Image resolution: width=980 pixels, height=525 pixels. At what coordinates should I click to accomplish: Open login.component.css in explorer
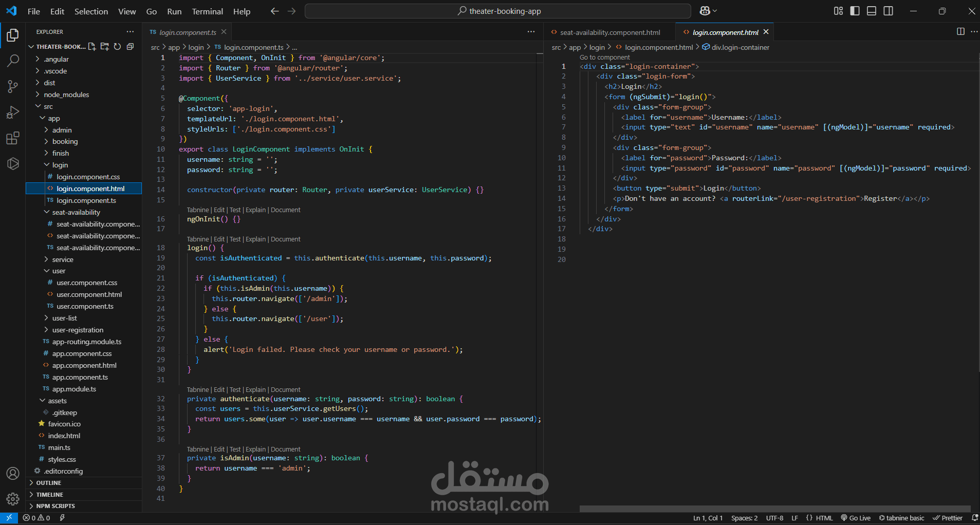click(x=84, y=177)
